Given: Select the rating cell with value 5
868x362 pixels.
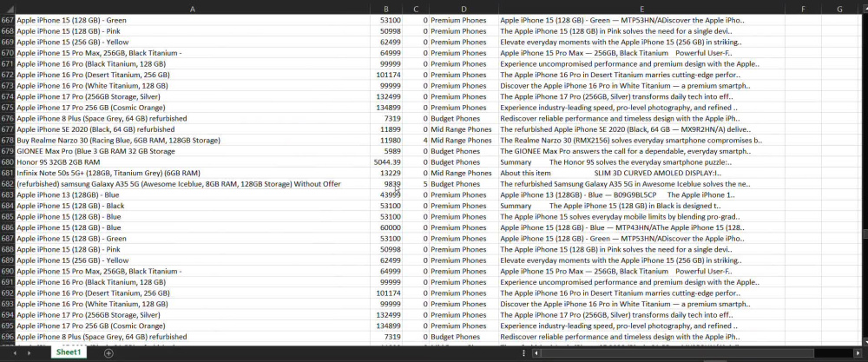Looking at the screenshot, I should tap(416, 184).
